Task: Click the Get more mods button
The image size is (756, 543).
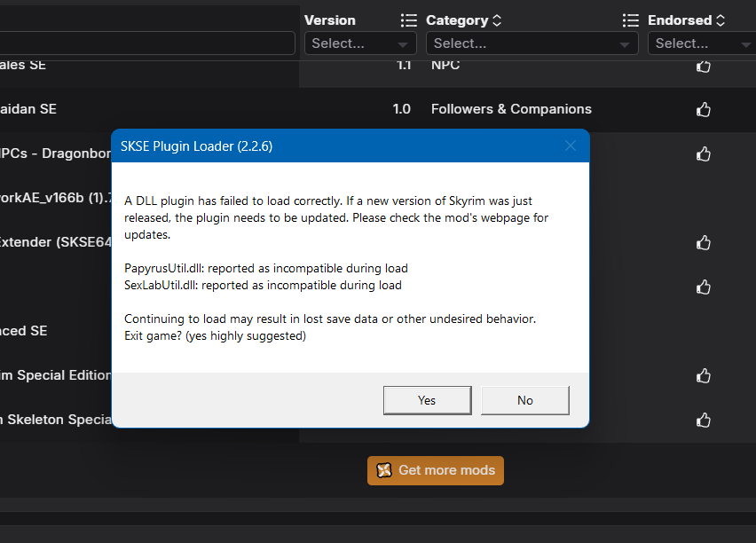Action: [436, 470]
